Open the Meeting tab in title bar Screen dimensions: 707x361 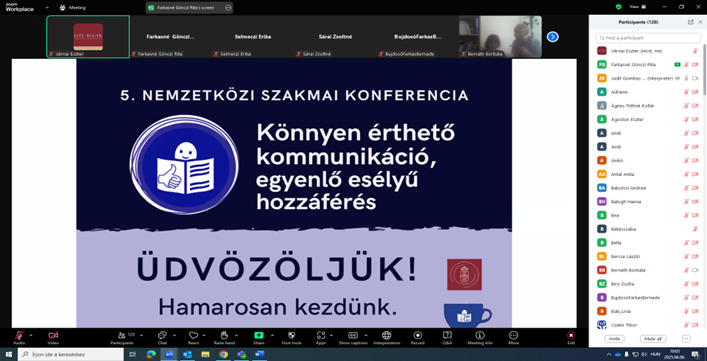pyautogui.click(x=73, y=8)
